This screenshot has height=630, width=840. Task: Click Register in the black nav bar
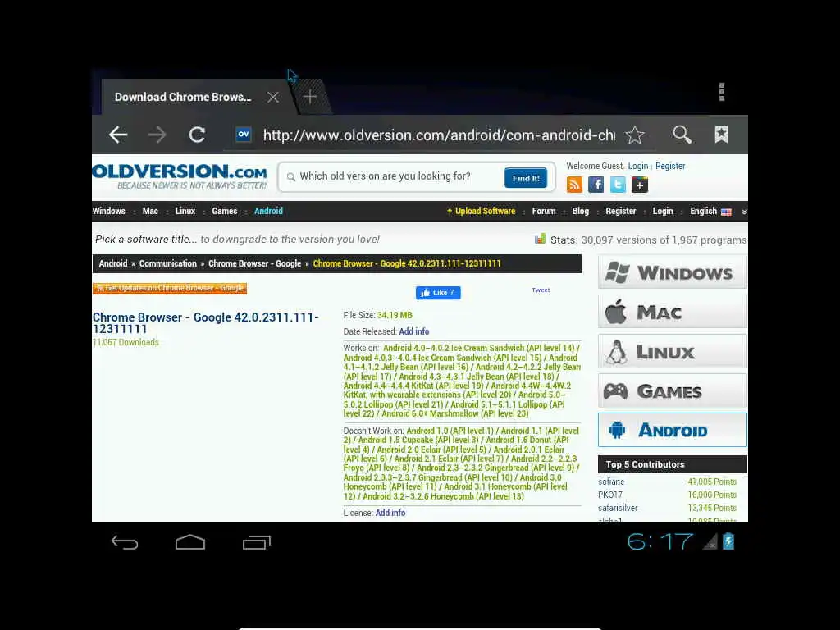tap(620, 211)
